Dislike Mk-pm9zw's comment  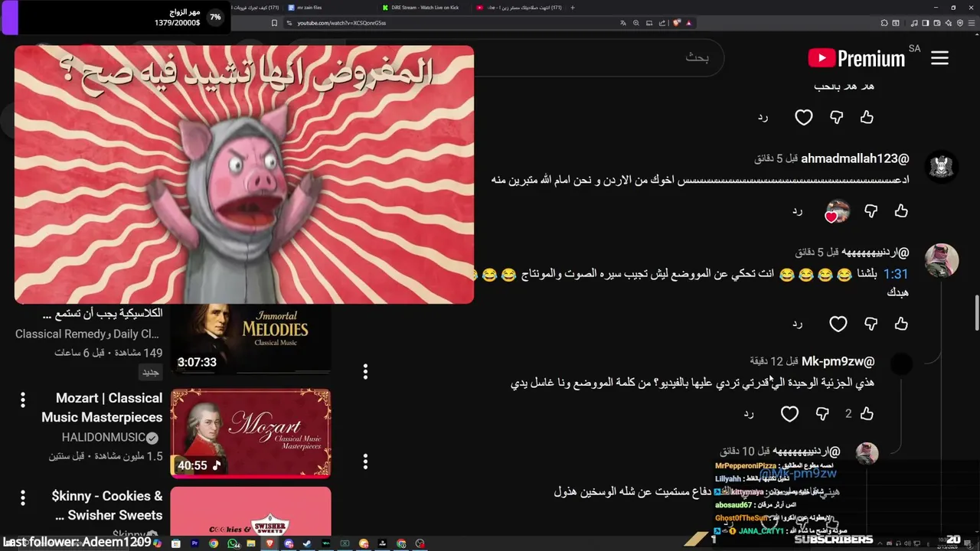[x=822, y=413]
